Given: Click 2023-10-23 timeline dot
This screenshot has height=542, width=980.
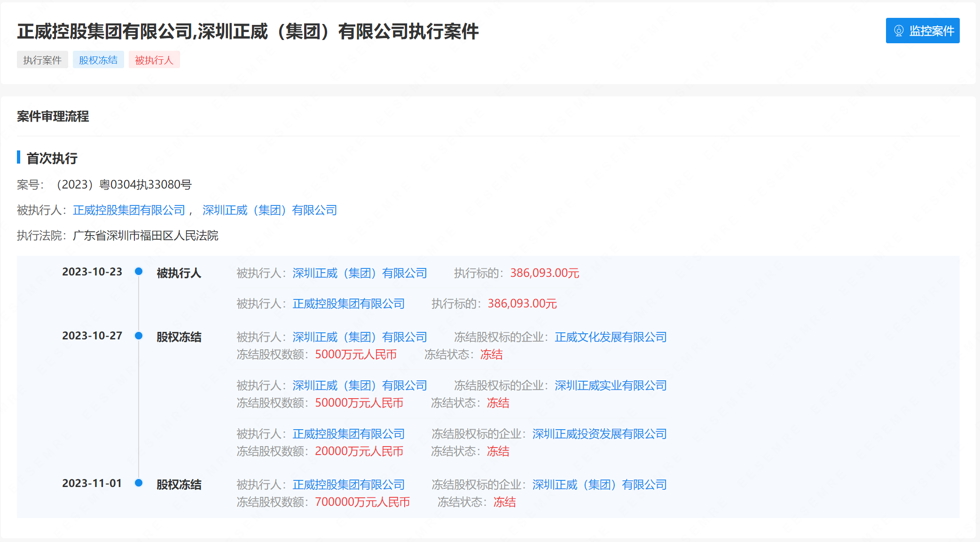Looking at the screenshot, I should point(139,271).
